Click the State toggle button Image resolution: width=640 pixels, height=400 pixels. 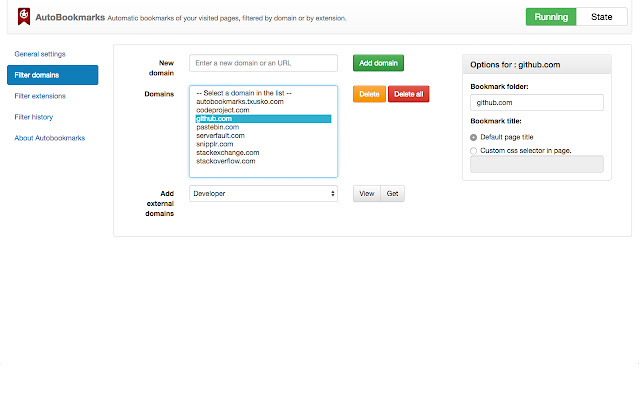click(602, 17)
